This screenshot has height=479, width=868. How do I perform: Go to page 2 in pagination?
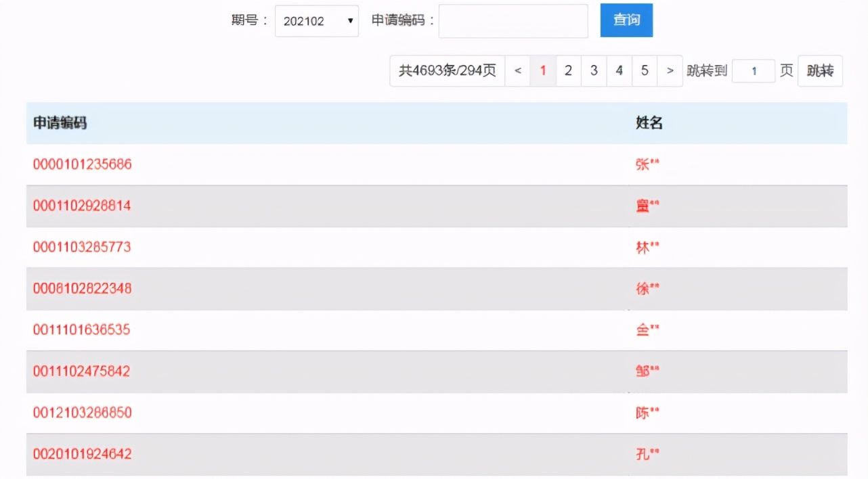[x=568, y=70]
